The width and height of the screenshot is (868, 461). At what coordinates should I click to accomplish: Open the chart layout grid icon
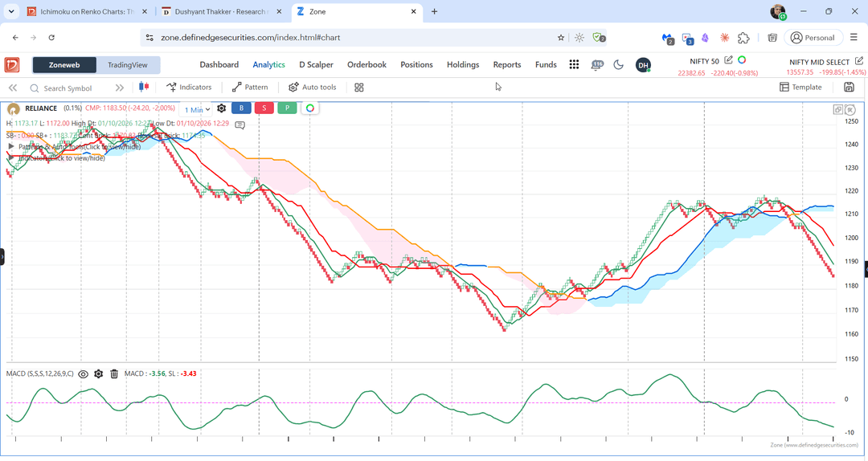[358, 88]
